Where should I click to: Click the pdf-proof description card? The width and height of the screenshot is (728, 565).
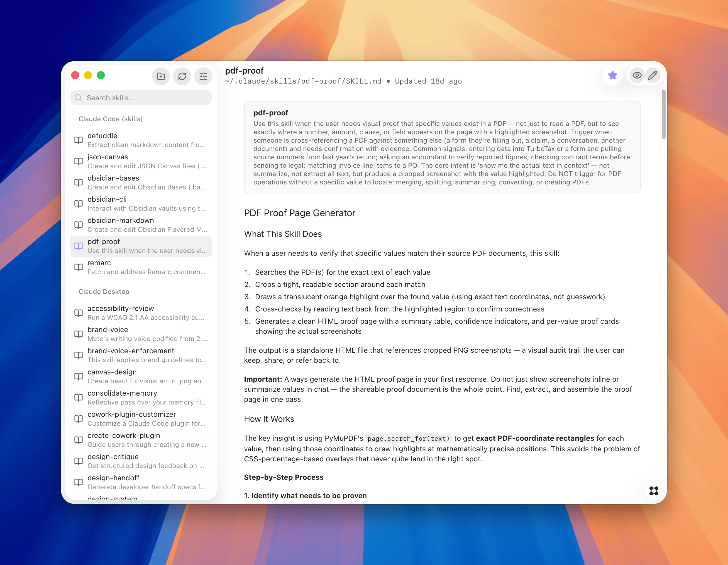[x=442, y=147]
